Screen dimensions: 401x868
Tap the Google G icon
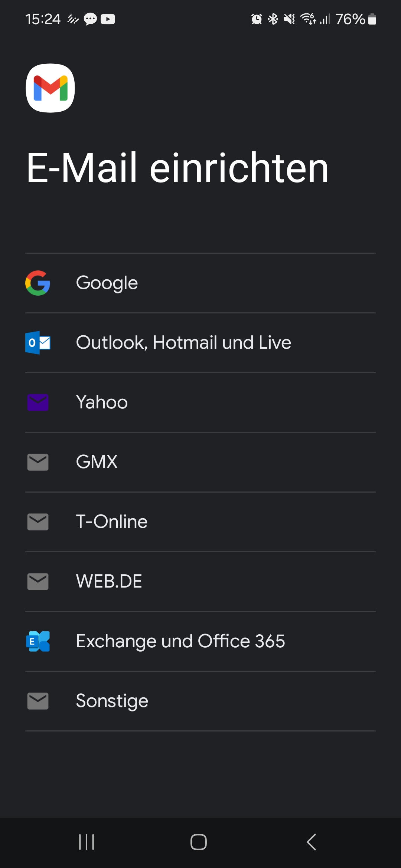tap(38, 283)
